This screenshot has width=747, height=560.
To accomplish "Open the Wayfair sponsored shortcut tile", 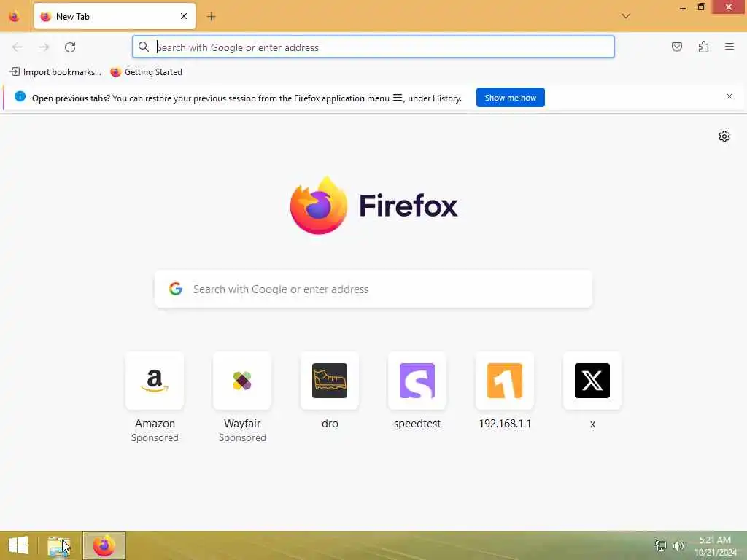I will tap(242, 381).
